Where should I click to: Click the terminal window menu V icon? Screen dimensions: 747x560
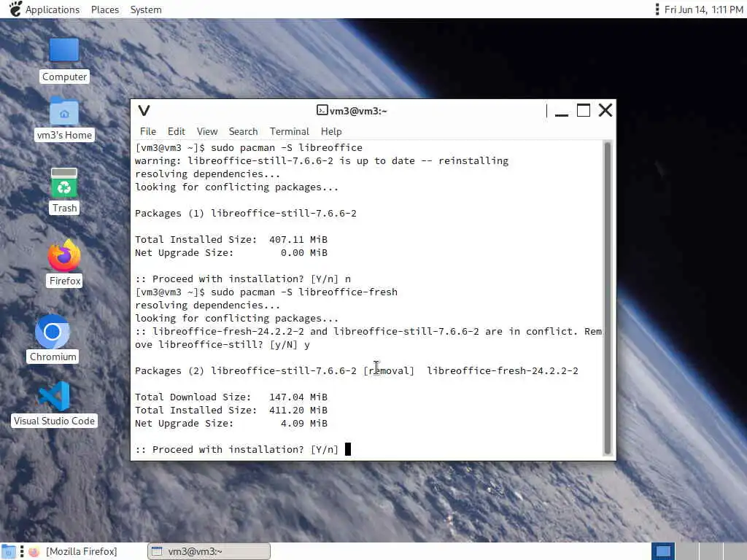point(144,111)
